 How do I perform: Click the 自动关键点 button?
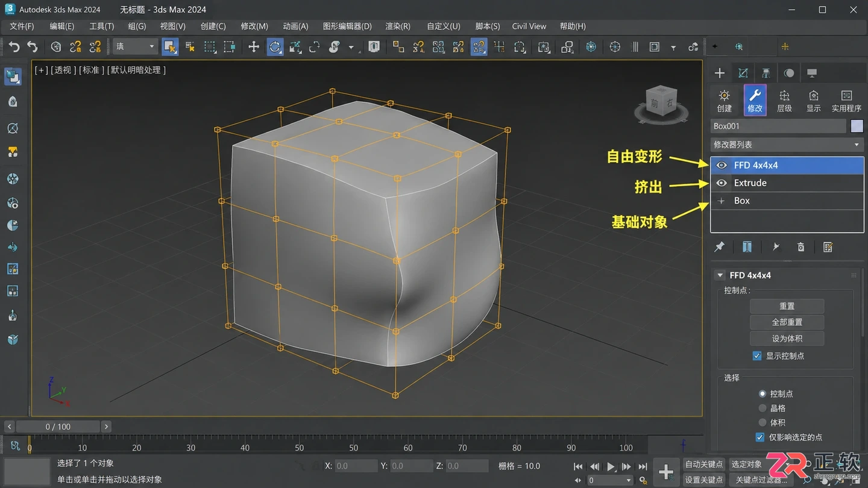(x=703, y=465)
